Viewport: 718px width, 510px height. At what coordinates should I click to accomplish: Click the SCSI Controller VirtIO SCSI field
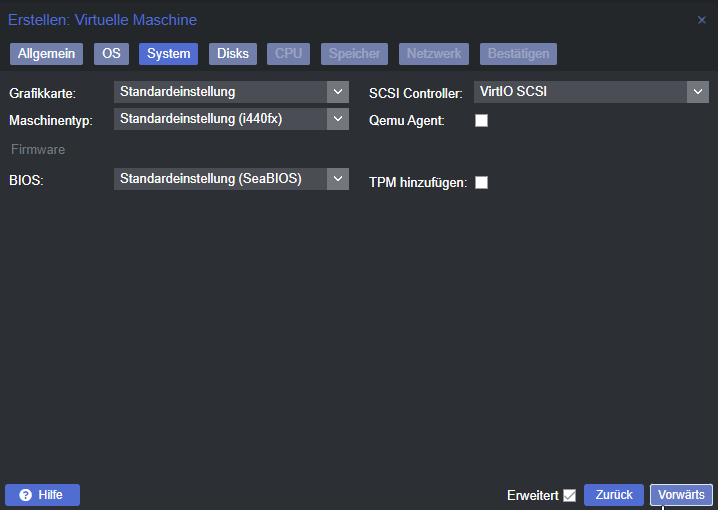coord(579,92)
